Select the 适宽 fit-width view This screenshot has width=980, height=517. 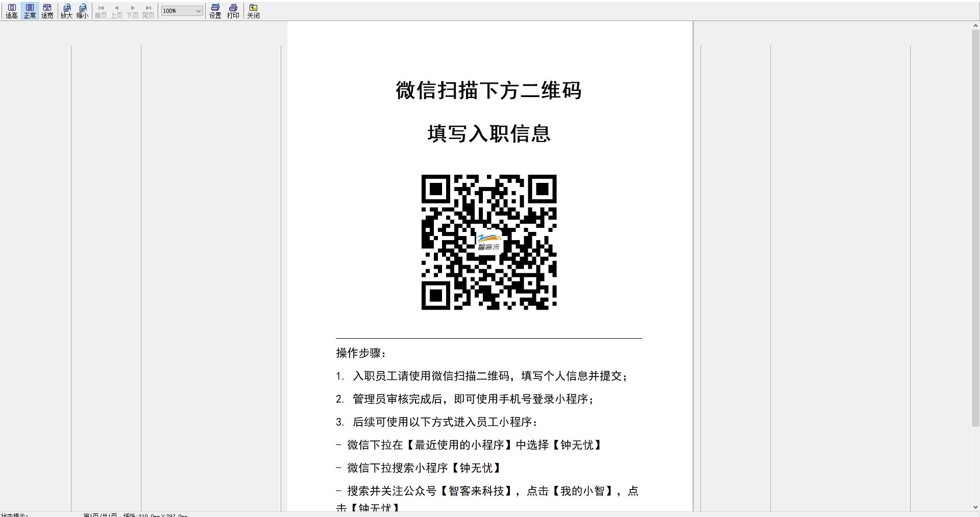coord(47,11)
